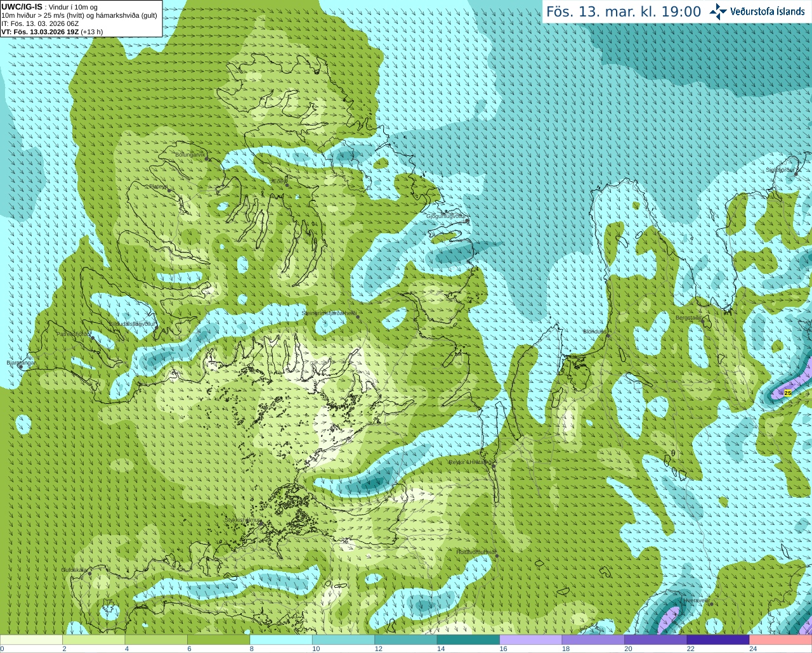Click the forecast time header Fös. 13. mar. kl. 19:00
Screen dimensions: 812x653
pos(624,11)
